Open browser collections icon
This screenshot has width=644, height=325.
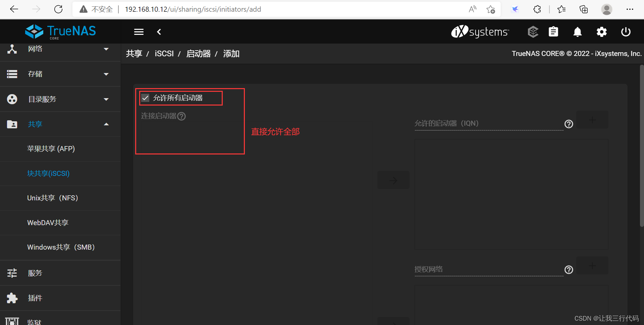pyautogui.click(x=584, y=9)
